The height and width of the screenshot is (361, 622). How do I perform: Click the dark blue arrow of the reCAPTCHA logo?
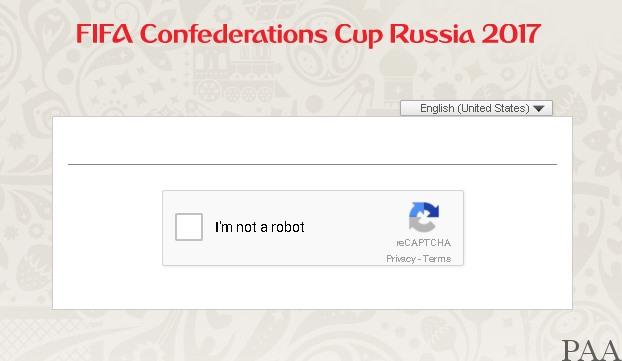430,209
